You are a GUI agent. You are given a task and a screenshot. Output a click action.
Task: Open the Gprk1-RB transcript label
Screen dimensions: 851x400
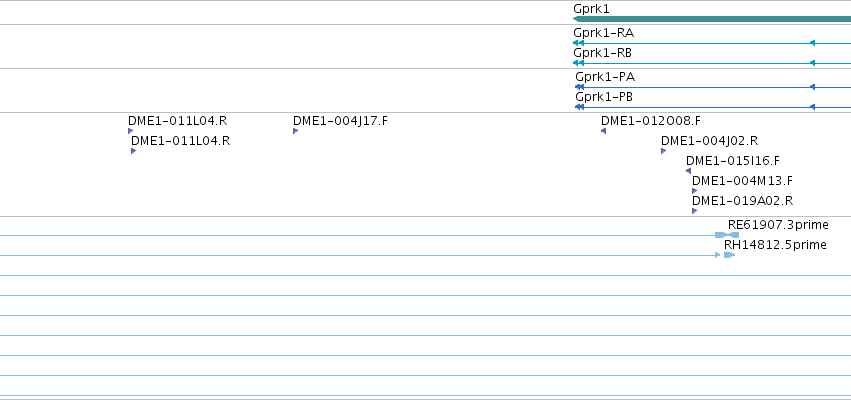602,53
